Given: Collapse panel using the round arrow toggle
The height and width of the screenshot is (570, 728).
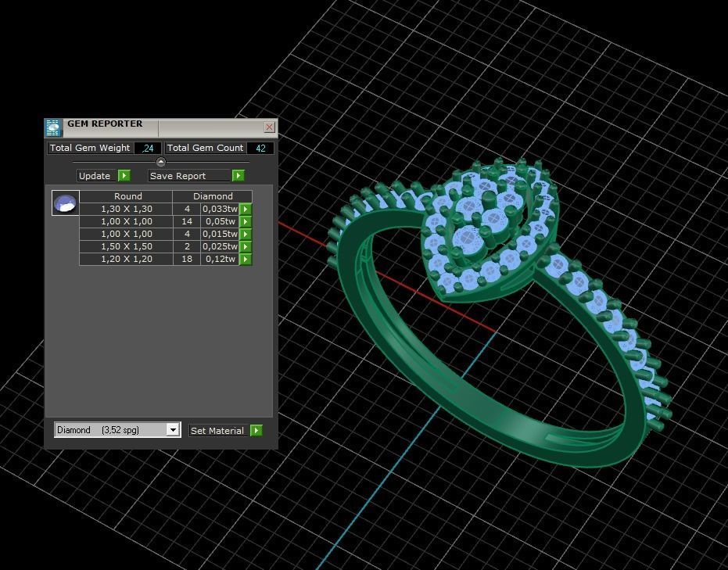Looking at the screenshot, I should click(160, 162).
